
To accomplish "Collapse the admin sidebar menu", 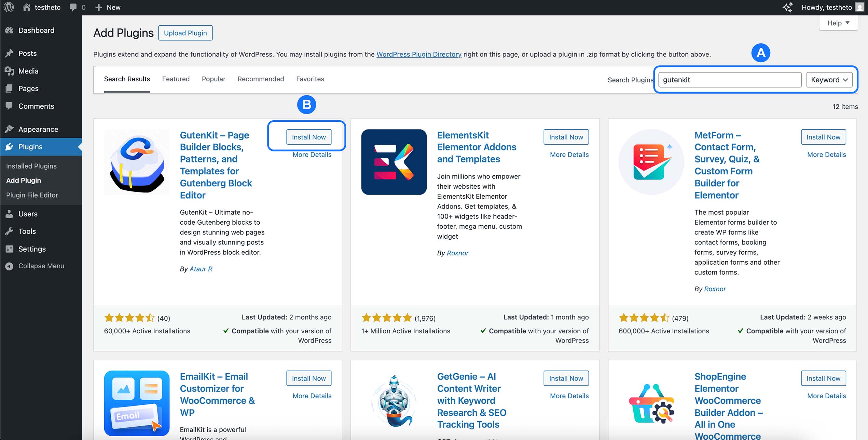I will point(9,266).
